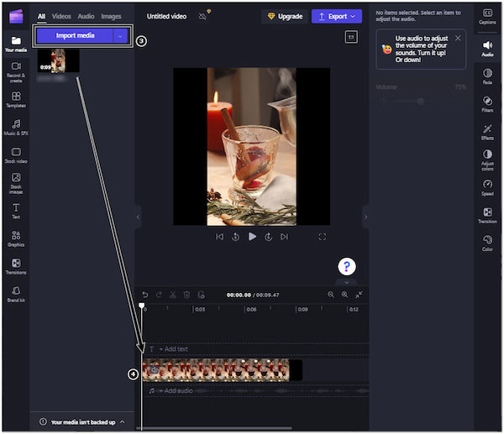Undo the last edit
The height and width of the screenshot is (434, 504).
click(x=145, y=295)
